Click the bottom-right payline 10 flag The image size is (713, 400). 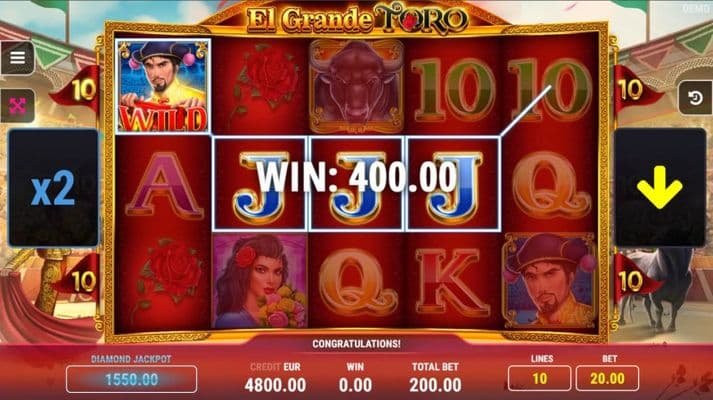(x=636, y=280)
